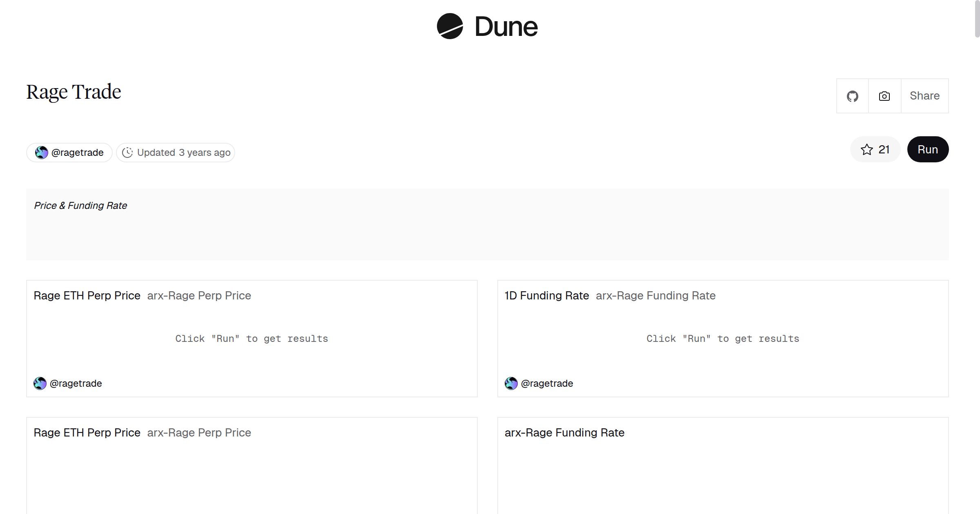Open @ragetrade profile chip at top
The height and width of the screenshot is (514, 980).
pos(77,153)
